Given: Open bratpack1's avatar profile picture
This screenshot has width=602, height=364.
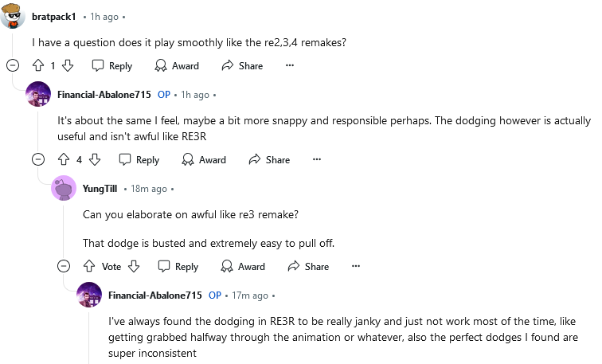Looking at the screenshot, I should (13, 16).
